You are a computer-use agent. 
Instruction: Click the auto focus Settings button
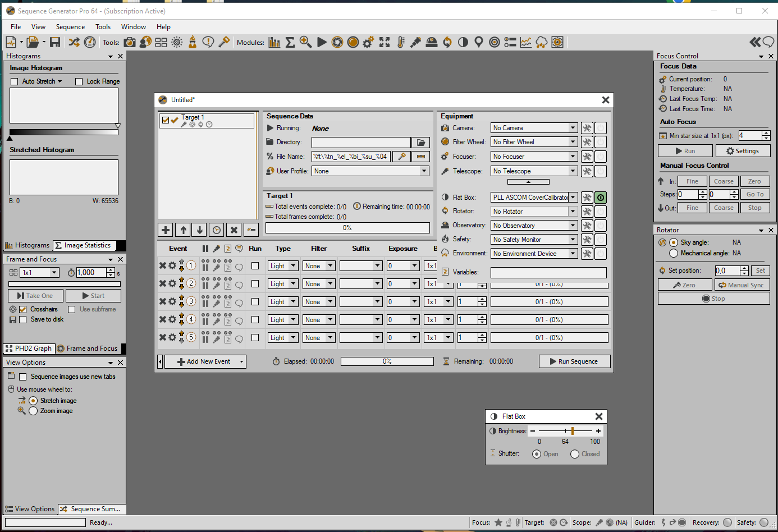click(x=743, y=151)
